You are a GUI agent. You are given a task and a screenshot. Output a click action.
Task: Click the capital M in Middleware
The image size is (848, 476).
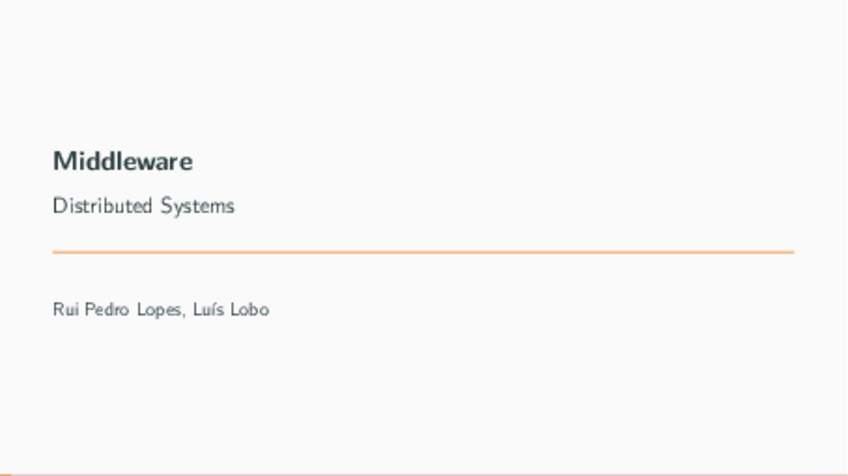tap(62, 161)
